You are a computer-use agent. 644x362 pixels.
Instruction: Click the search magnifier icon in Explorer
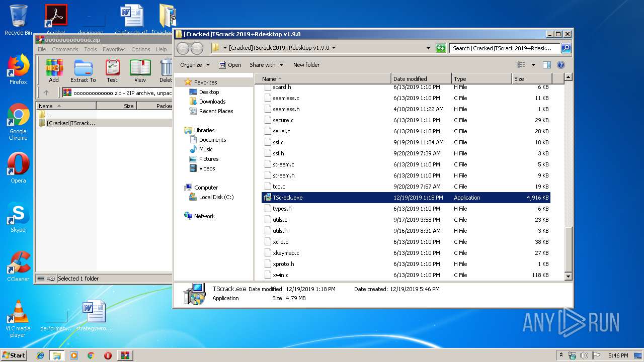point(566,48)
